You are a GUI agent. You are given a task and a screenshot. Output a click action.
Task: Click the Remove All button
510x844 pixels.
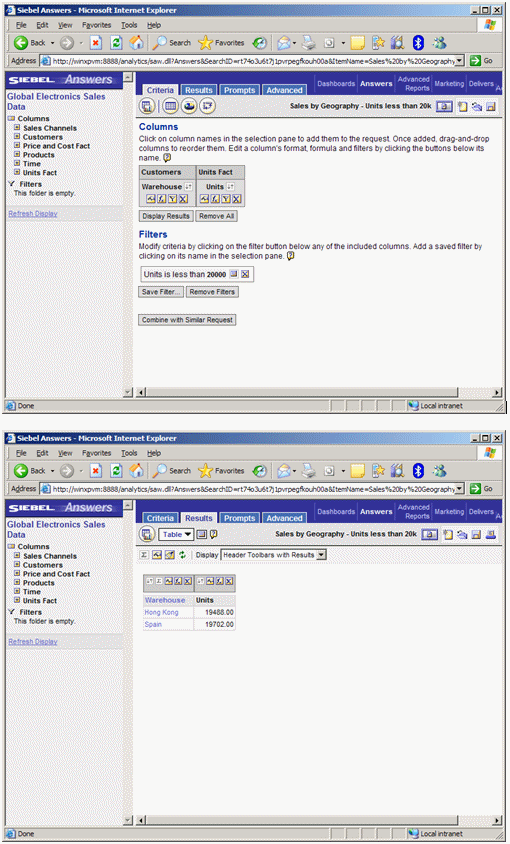click(216, 216)
